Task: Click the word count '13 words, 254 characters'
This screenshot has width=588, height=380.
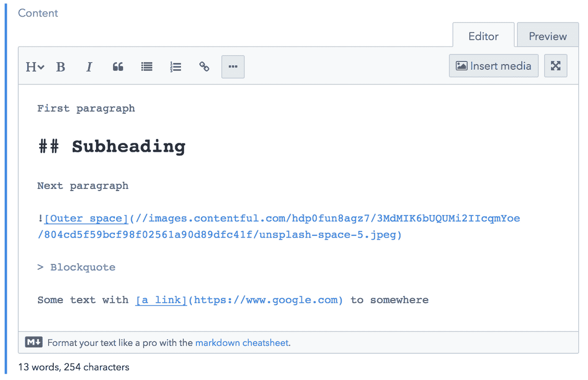Action: click(74, 367)
